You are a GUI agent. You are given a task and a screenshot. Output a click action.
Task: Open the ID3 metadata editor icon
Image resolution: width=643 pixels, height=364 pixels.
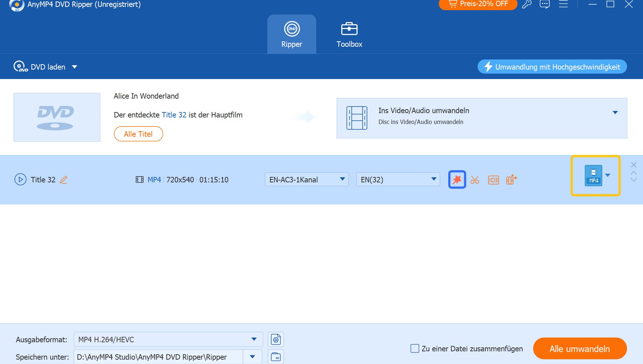[x=493, y=180]
